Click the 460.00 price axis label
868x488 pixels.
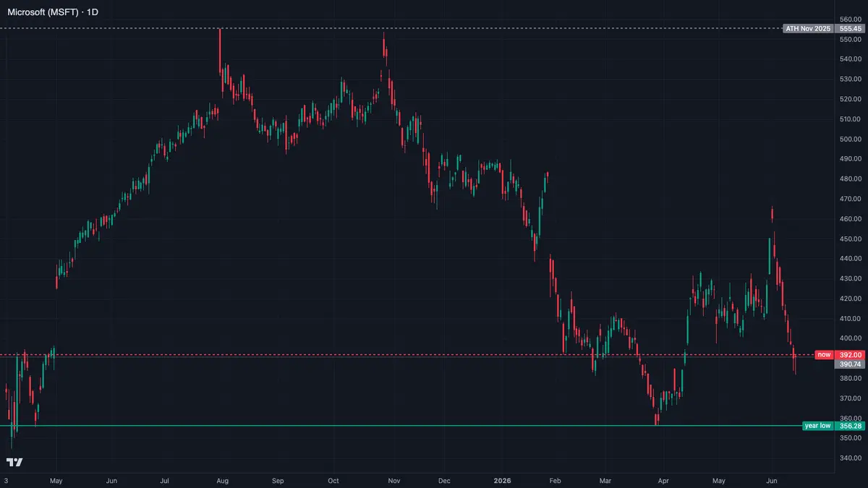(851, 219)
